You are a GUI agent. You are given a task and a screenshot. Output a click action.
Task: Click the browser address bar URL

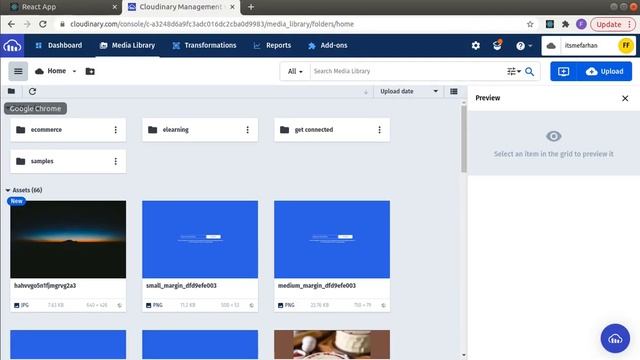point(212,24)
